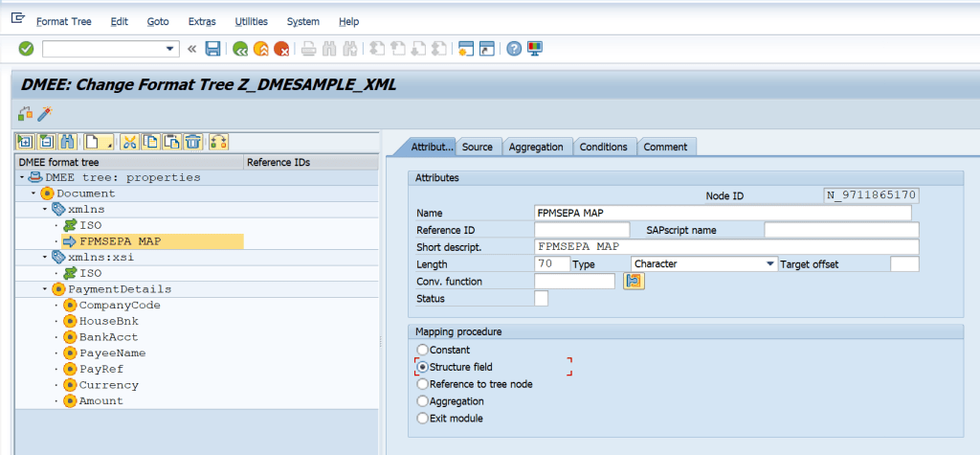Image resolution: width=980 pixels, height=455 pixels.
Task: Select the CompanyCode tree node
Action: pos(120,306)
